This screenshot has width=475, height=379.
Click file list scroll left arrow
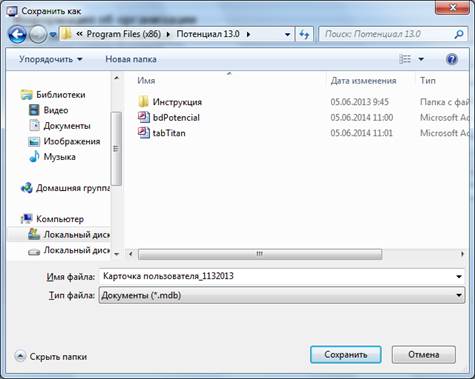(x=131, y=254)
